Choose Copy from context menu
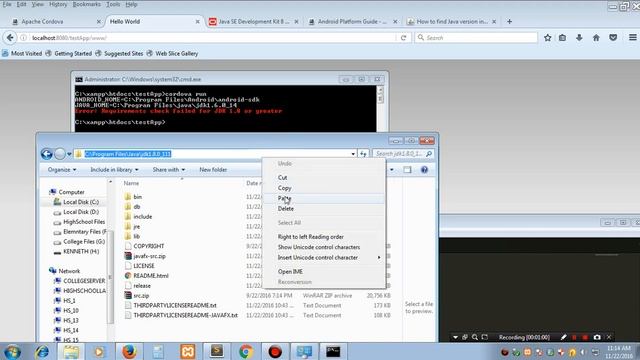The width and height of the screenshot is (640, 360). 324,188
